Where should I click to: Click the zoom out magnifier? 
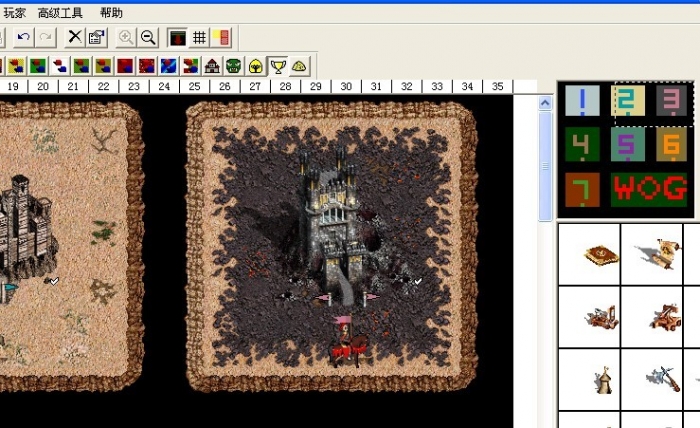click(148, 37)
